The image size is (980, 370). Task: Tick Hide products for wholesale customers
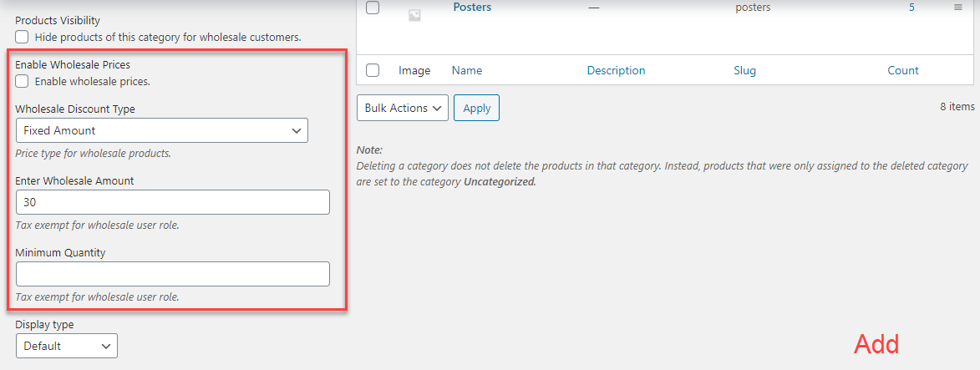pyautogui.click(x=22, y=37)
